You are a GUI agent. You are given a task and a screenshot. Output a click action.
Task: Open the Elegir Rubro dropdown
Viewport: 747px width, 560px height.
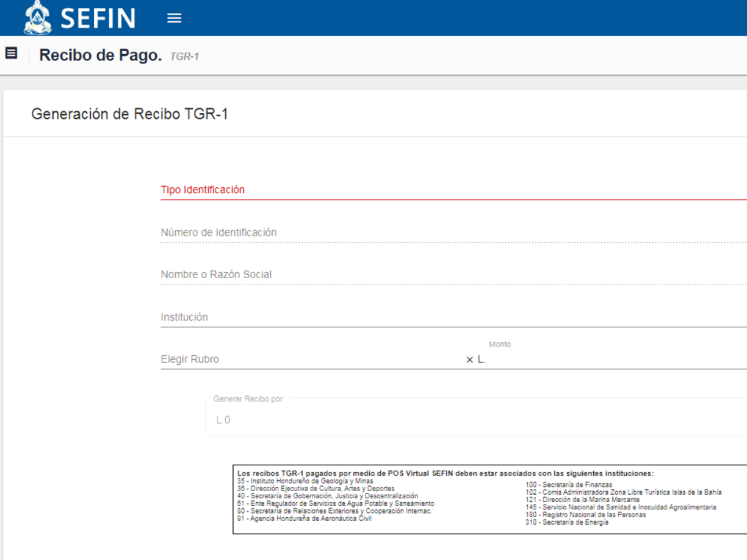275,359
